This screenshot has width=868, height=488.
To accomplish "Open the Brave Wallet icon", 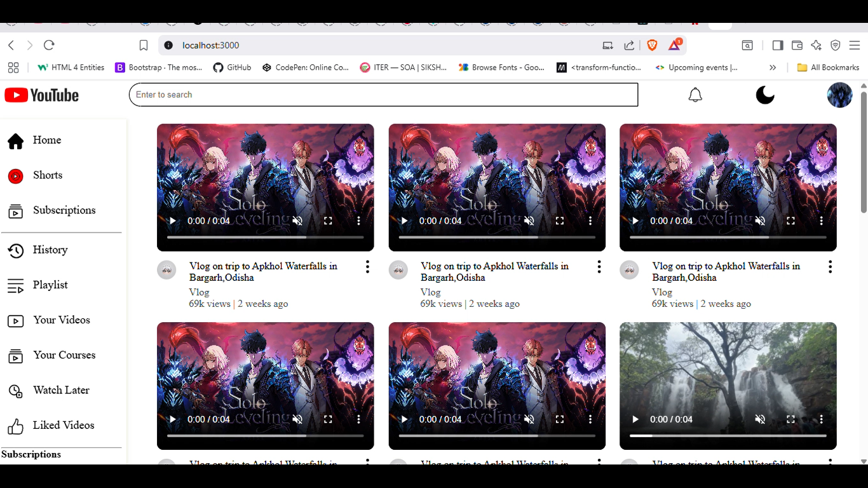I will [x=797, y=45].
